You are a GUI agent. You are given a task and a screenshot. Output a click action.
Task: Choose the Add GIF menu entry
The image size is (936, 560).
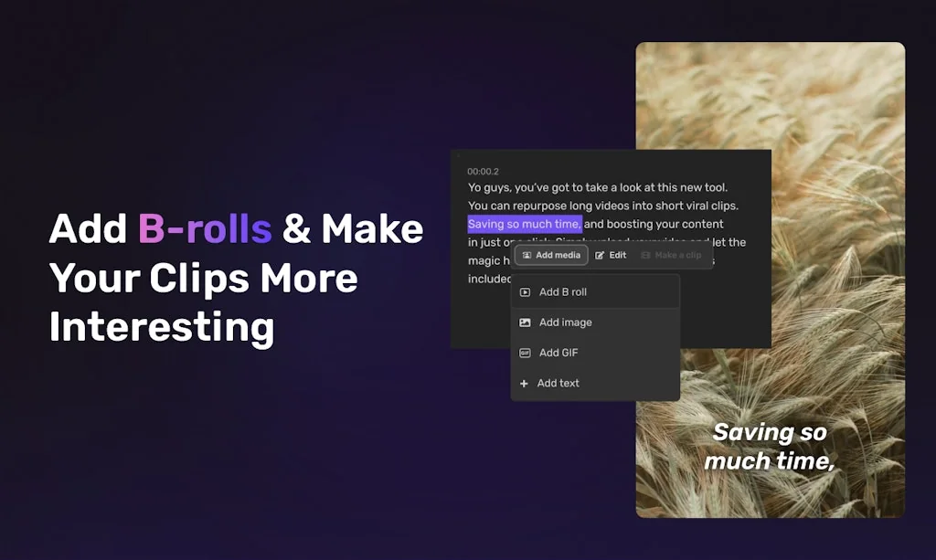pyautogui.click(x=558, y=353)
